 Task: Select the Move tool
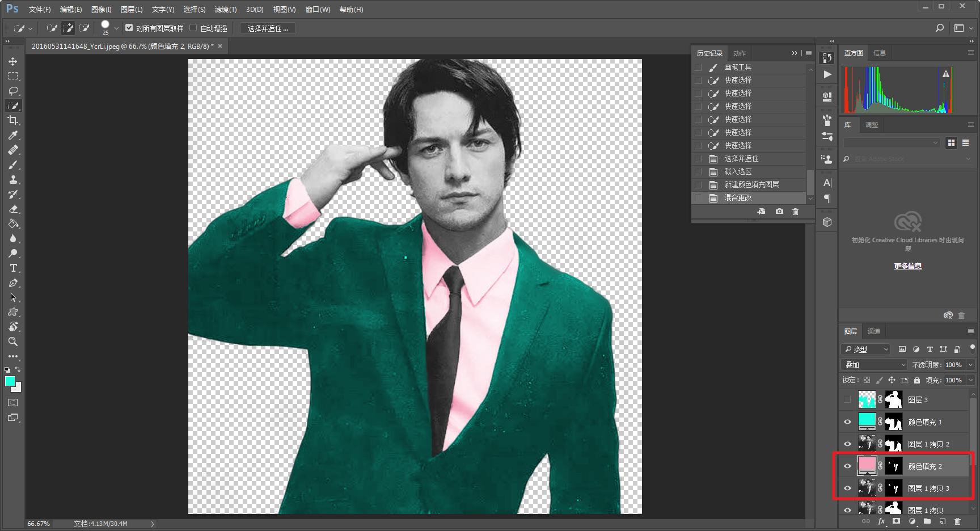click(x=12, y=61)
